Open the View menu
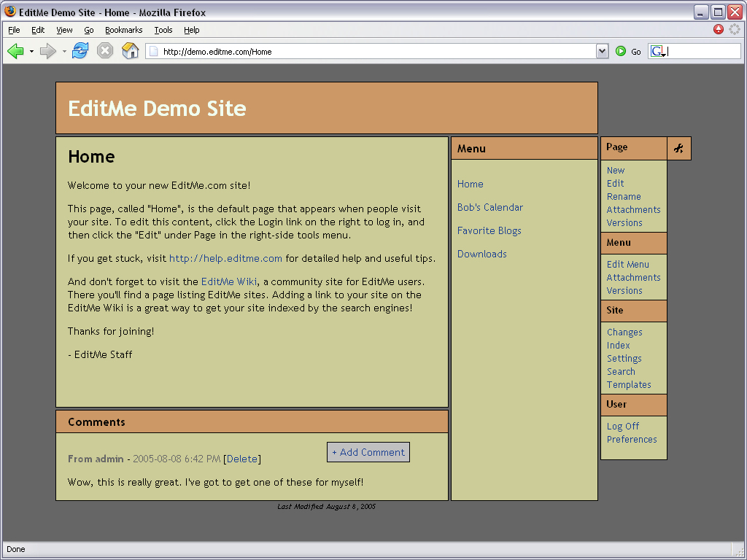747x560 pixels. (64, 30)
